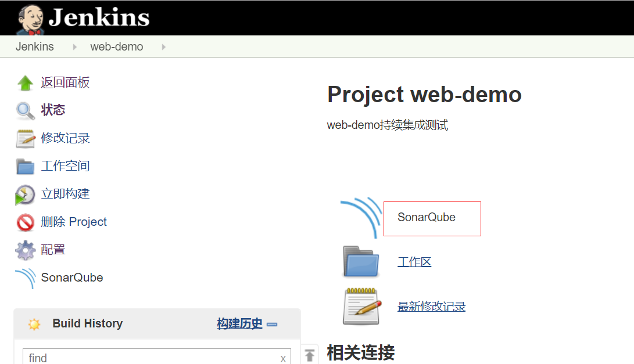Open the breadcrumb dropdown after web-demo
This screenshot has width=634, height=364.
click(x=163, y=46)
